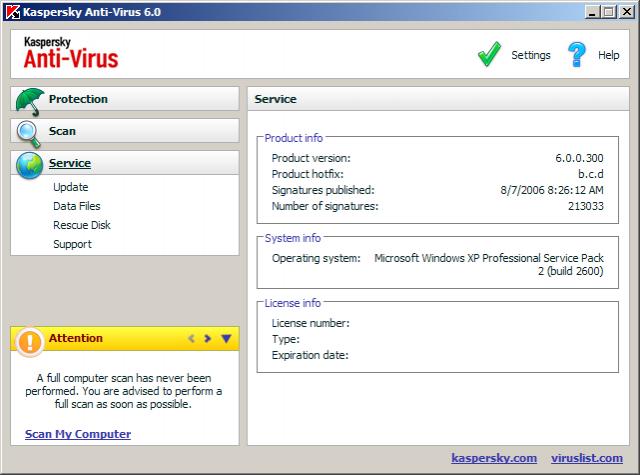Open the Help text link
640x475 pixels.
[x=609, y=55]
